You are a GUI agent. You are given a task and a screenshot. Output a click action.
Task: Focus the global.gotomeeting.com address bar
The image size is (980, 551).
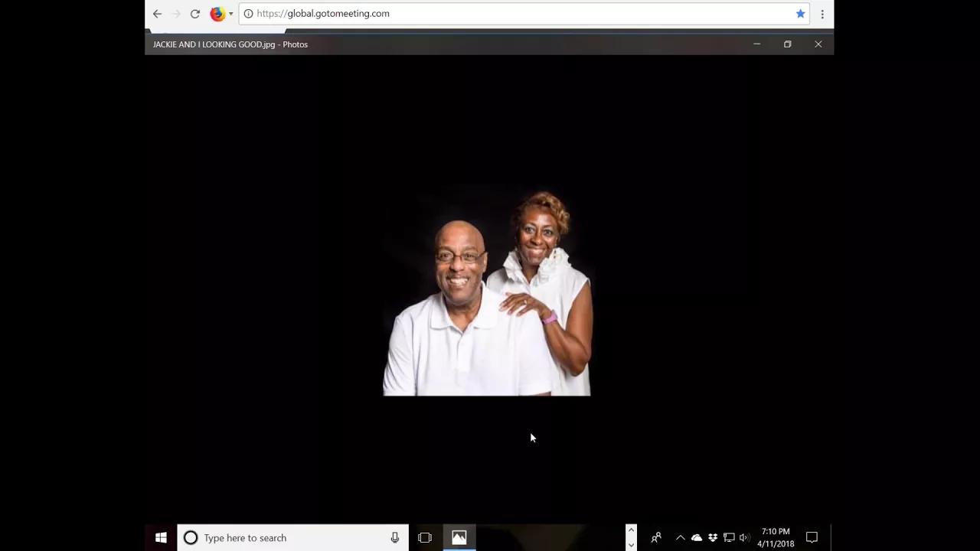click(524, 14)
